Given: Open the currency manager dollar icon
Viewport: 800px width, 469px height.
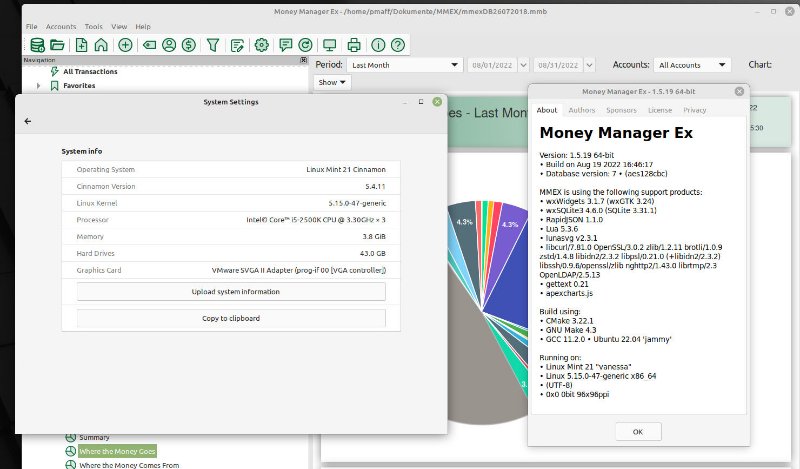Looking at the screenshot, I should click(x=189, y=45).
